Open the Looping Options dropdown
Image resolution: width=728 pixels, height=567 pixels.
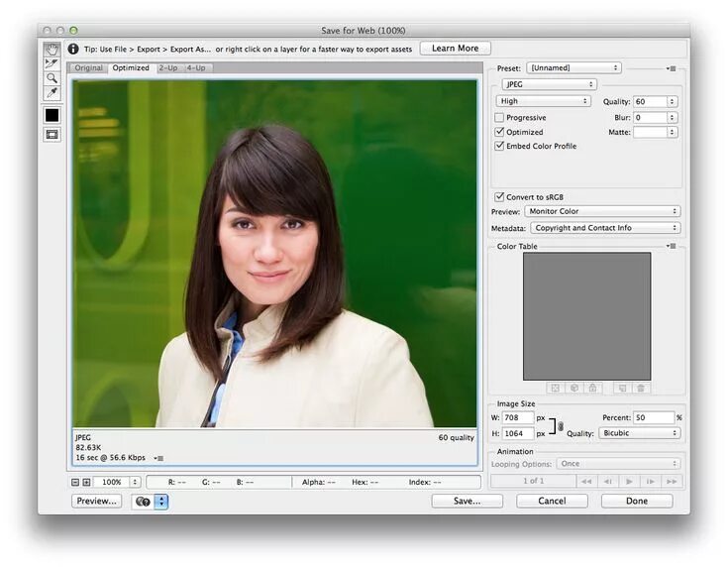618,464
